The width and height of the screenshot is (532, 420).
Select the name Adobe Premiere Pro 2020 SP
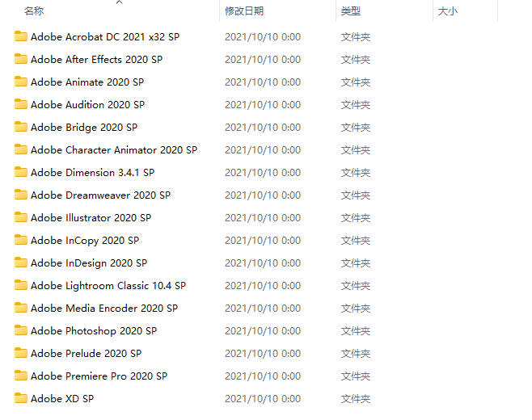click(99, 376)
